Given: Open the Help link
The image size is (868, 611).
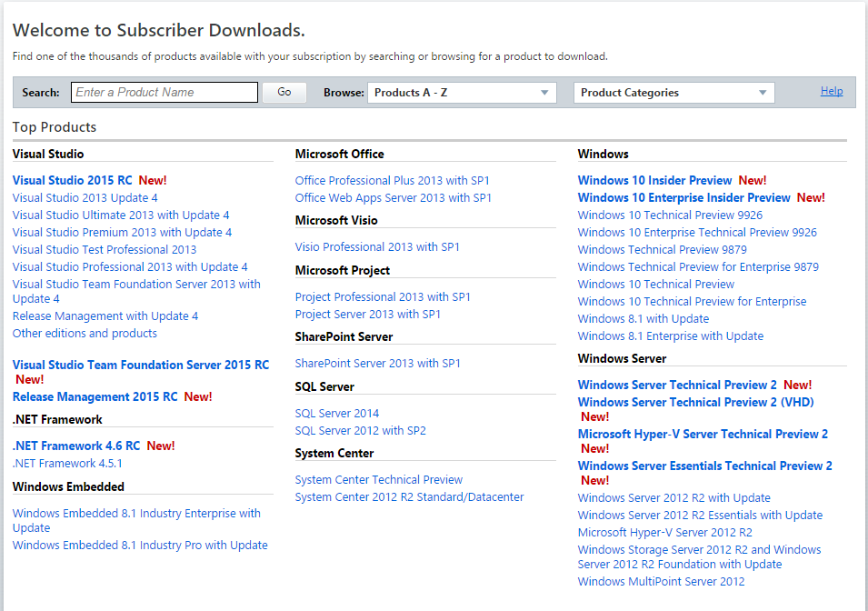Looking at the screenshot, I should 832,91.
